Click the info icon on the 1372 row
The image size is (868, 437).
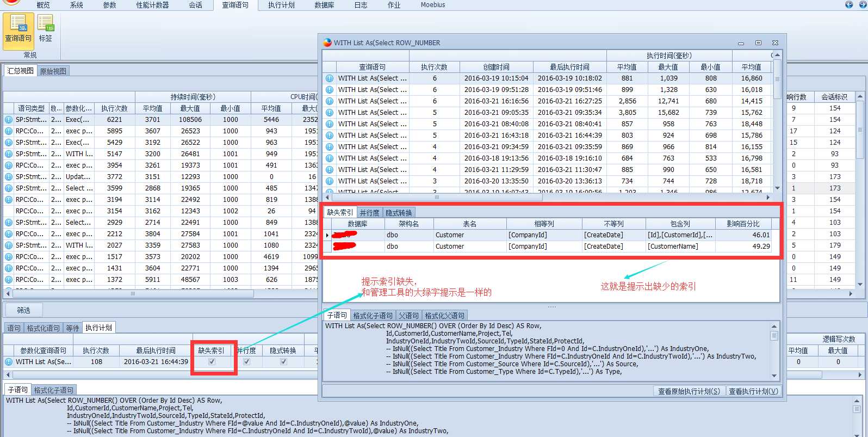pos(9,280)
